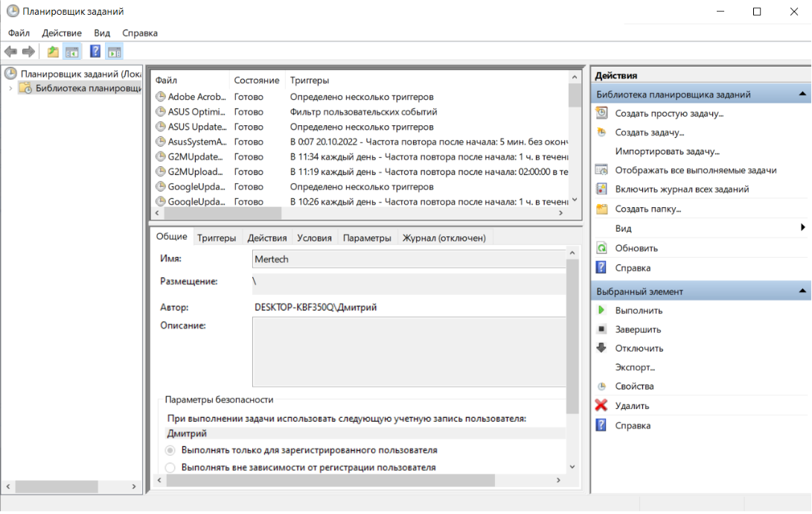Click the Имя field containing Mertech
Viewport: 812px width, 514px height.
point(409,259)
